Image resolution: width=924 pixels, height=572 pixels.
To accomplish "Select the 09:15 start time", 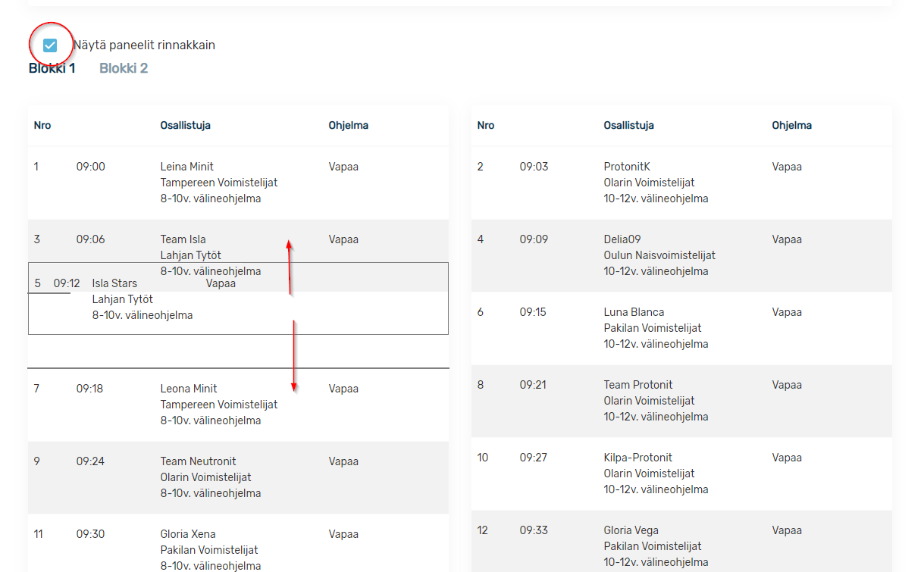I will [533, 312].
